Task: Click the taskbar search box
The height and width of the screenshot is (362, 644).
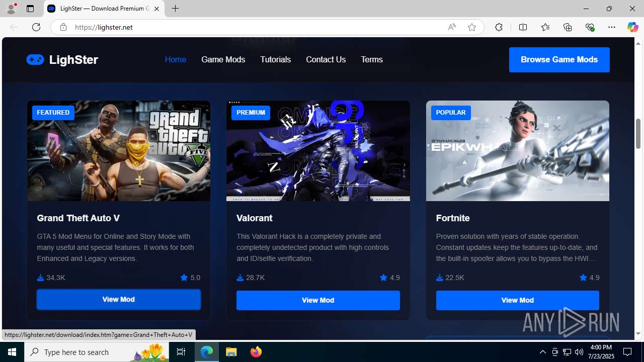Action: click(97, 352)
